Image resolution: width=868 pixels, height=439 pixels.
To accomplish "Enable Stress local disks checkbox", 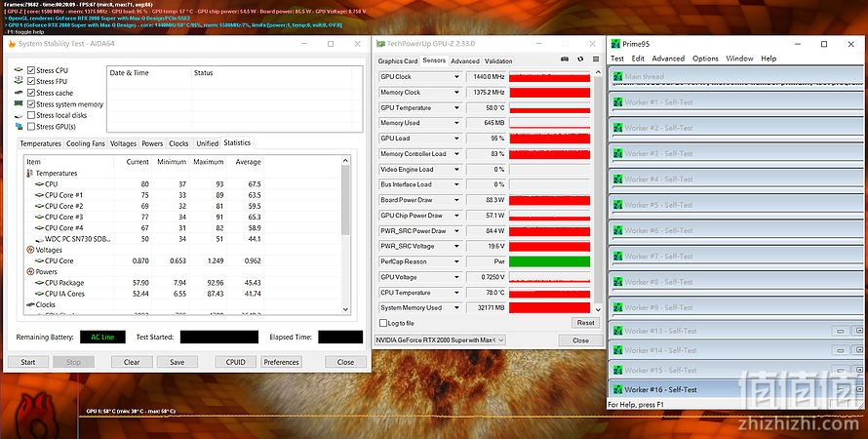I will pyautogui.click(x=31, y=115).
